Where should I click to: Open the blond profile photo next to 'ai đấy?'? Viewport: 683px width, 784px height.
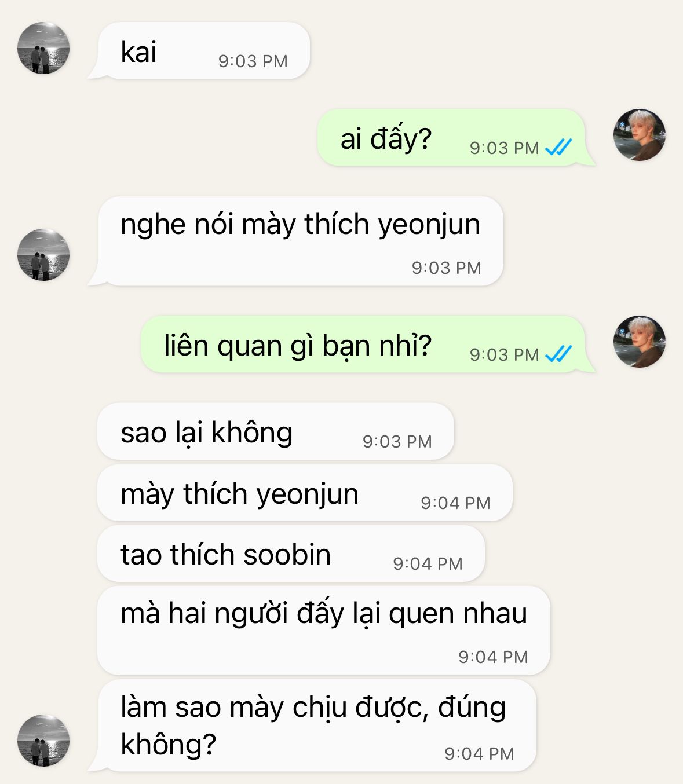pyautogui.click(x=640, y=135)
